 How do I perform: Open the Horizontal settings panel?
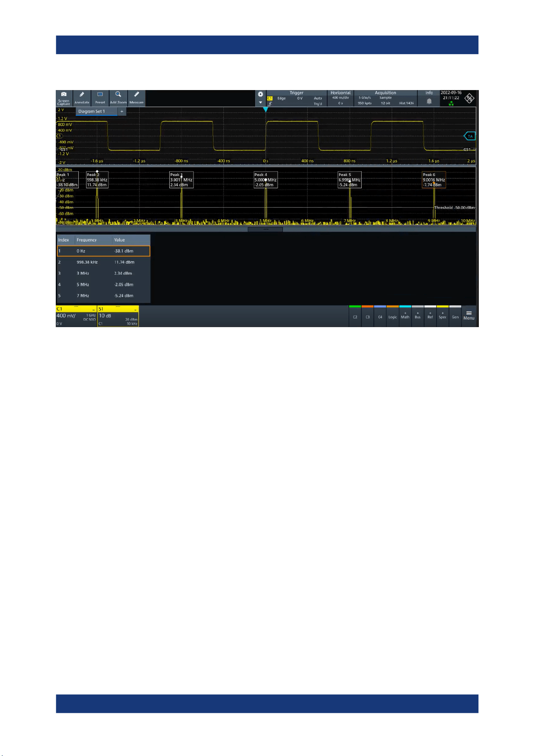click(x=341, y=98)
